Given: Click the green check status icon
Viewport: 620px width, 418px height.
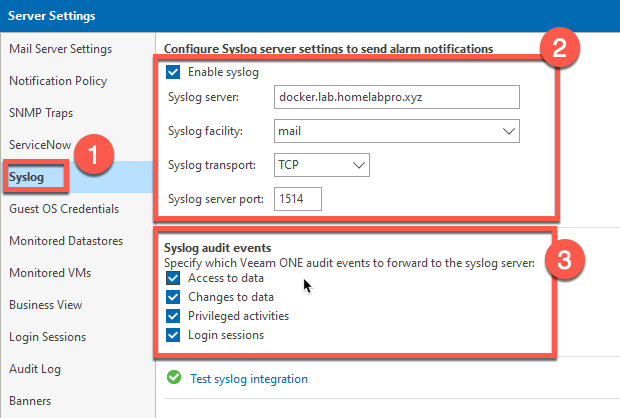Looking at the screenshot, I should (174, 378).
